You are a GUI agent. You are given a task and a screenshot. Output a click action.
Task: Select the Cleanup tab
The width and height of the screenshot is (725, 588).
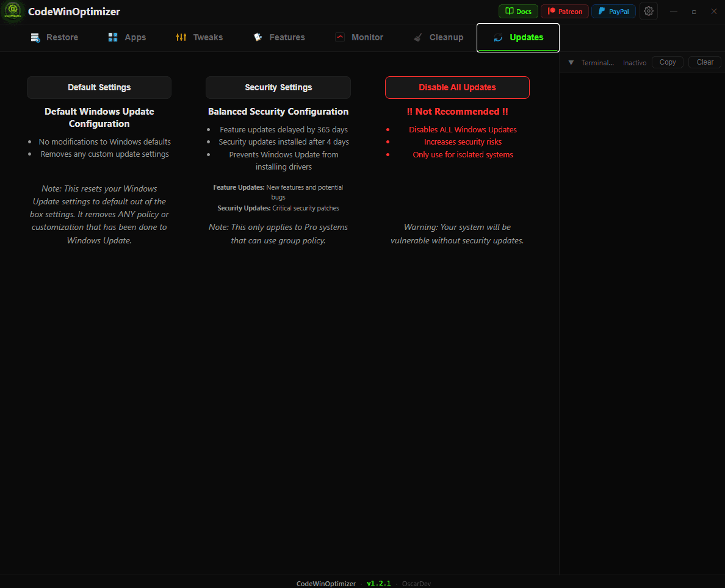point(438,37)
